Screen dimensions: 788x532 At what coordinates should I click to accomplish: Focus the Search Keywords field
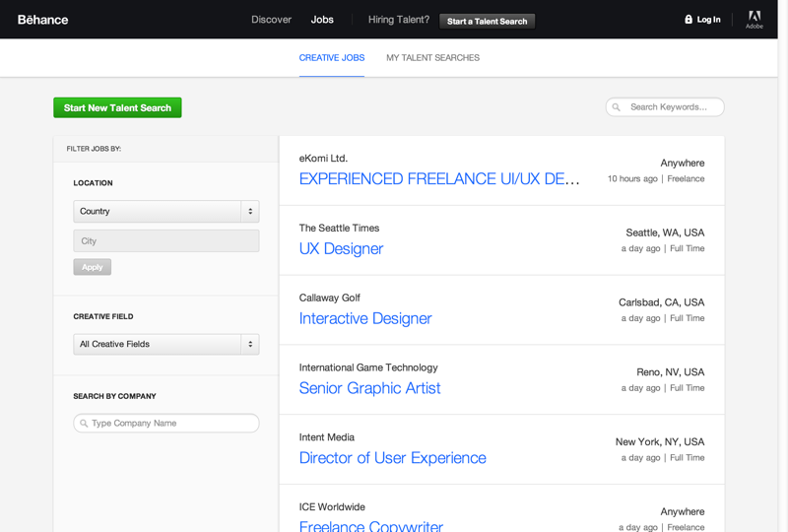click(665, 107)
